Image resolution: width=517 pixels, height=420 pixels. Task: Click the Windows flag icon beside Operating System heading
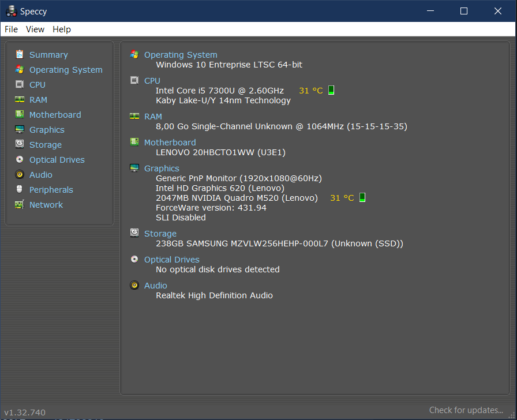click(134, 54)
